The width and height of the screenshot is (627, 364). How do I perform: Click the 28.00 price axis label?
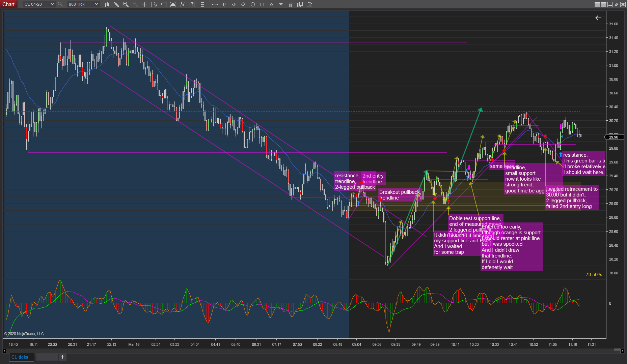[614, 273]
